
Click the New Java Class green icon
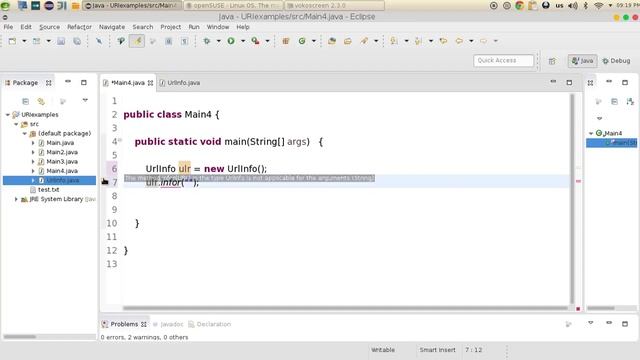click(302, 41)
